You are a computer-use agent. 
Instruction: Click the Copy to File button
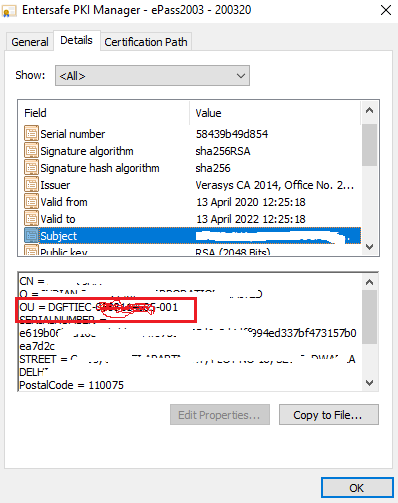(329, 415)
